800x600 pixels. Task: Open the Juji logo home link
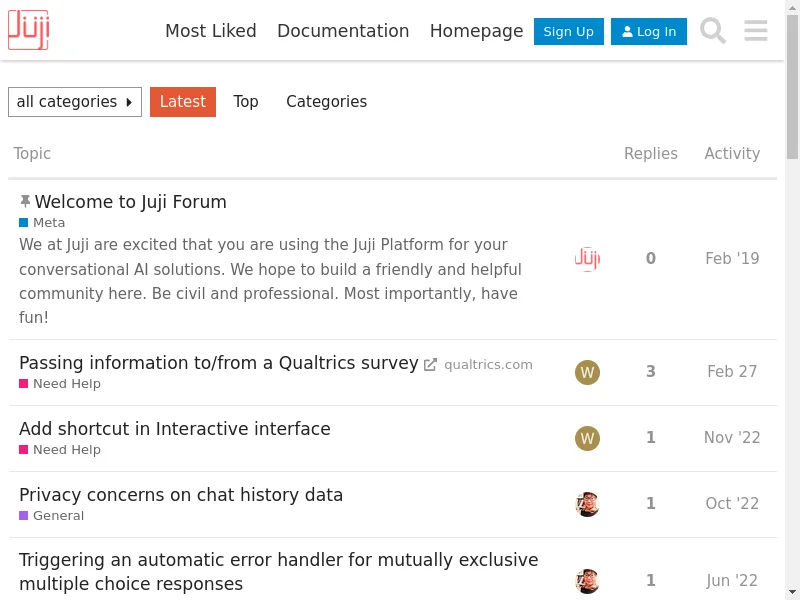[29, 30]
